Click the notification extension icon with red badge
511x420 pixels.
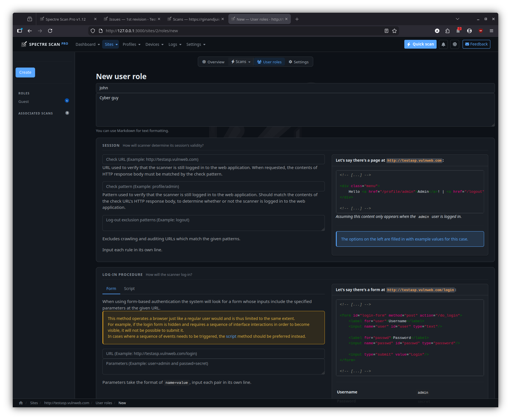(458, 31)
